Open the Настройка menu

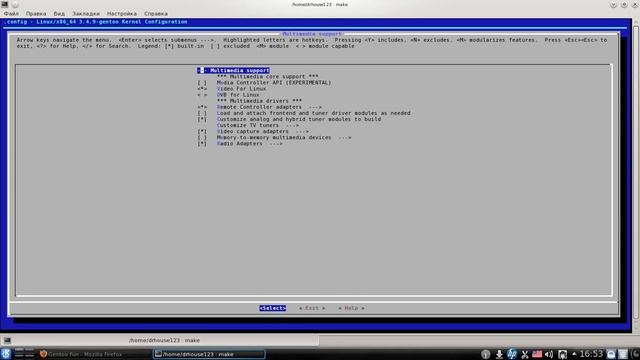pos(122,13)
